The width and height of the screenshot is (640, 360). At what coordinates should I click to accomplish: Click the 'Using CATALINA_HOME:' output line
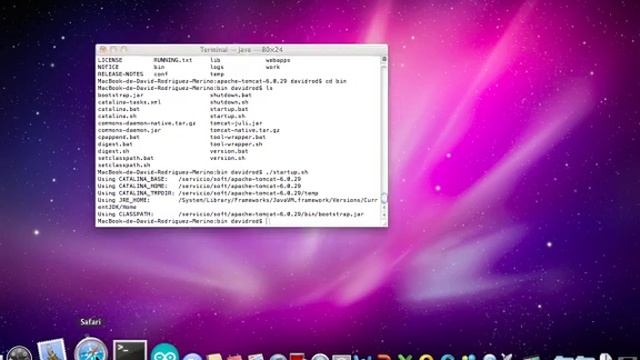199,186
